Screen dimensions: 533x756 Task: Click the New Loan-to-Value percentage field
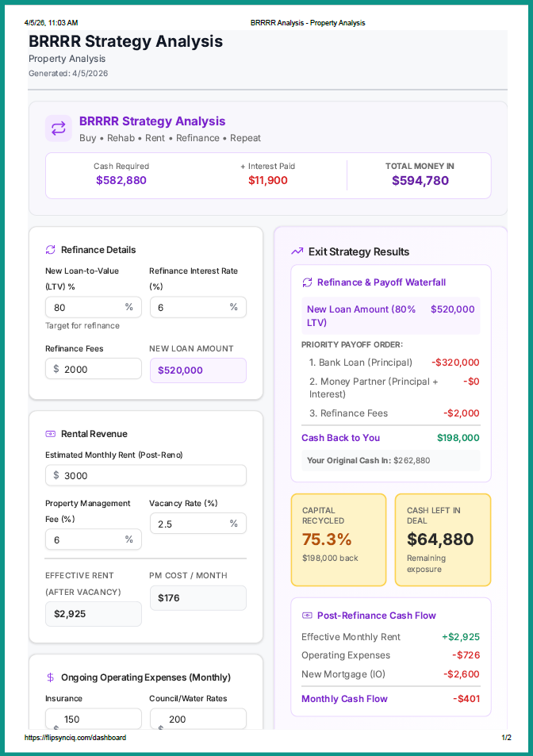coord(86,307)
